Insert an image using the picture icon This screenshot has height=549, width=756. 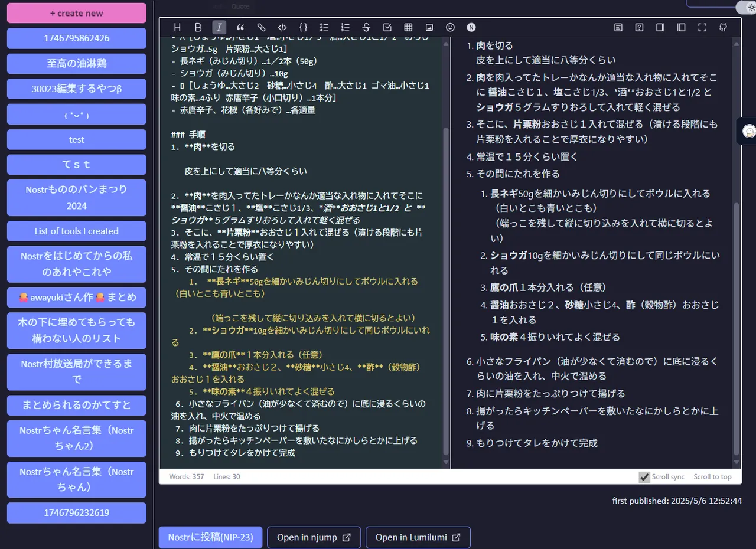point(429,27)
